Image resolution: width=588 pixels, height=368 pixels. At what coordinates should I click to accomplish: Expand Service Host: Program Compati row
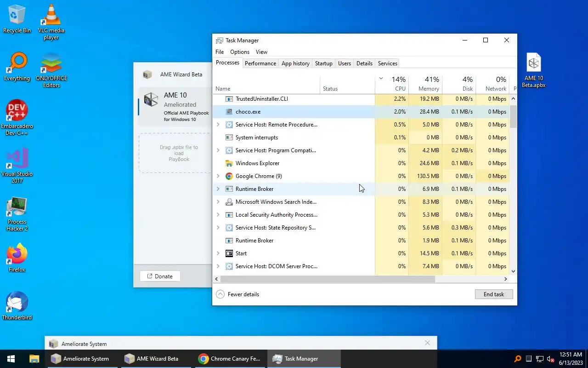click(218, 150)
